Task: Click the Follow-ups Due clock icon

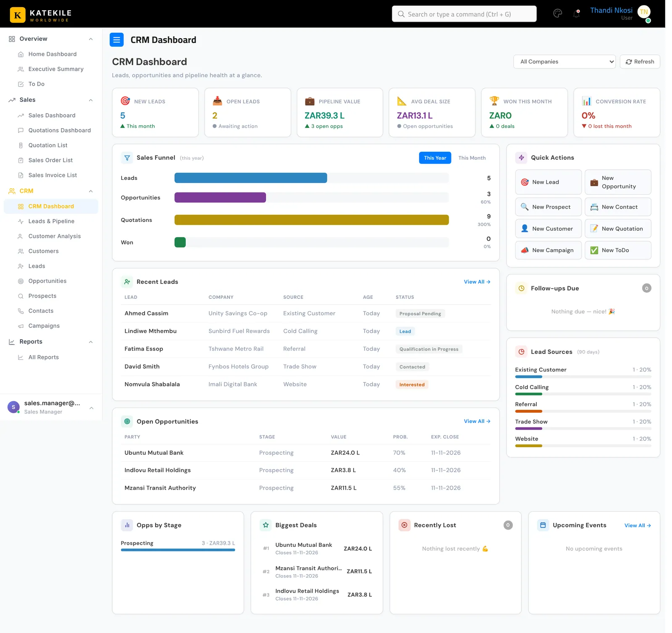Action: [x=521, y=288]
